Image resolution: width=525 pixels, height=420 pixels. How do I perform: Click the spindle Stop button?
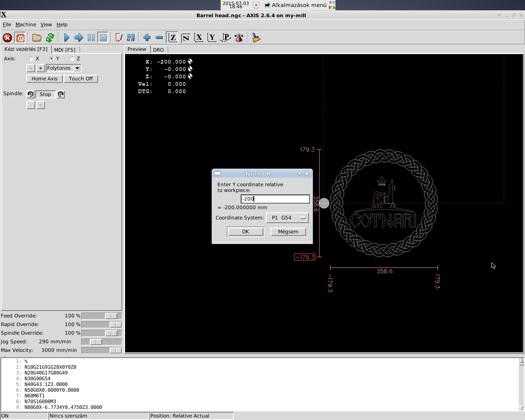coord(46,94)
